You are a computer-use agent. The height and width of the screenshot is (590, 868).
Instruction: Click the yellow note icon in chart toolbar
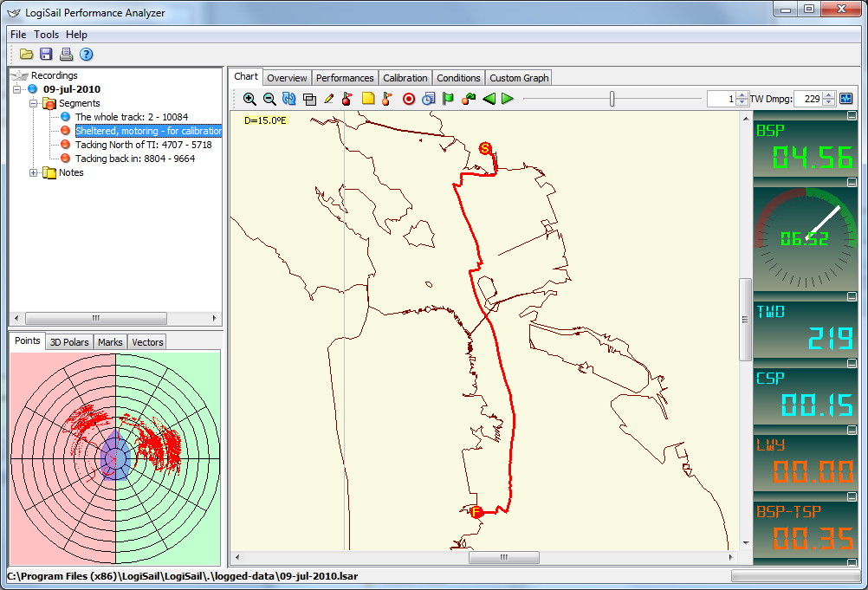368,99
